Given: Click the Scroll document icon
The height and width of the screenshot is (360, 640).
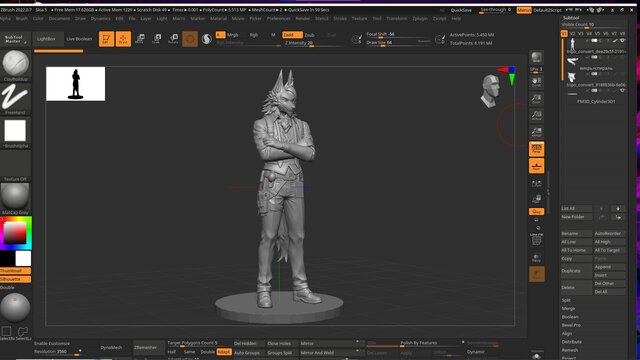Looking at the screenshot, I should click(x=536, y=82).
